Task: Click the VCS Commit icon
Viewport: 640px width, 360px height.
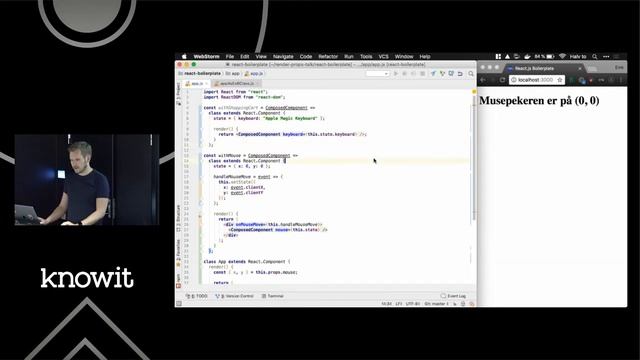Action: click(x=442, y=73)
